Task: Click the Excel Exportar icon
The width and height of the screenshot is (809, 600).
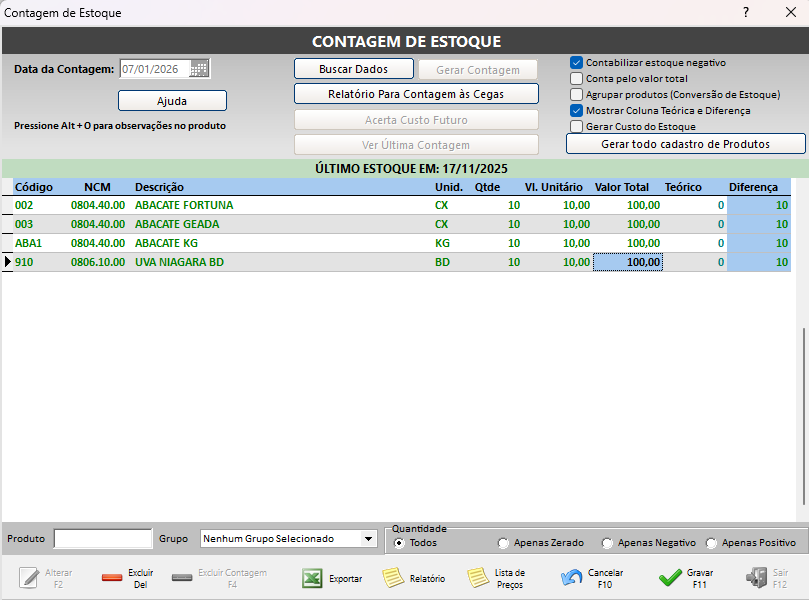Action: 312,578
